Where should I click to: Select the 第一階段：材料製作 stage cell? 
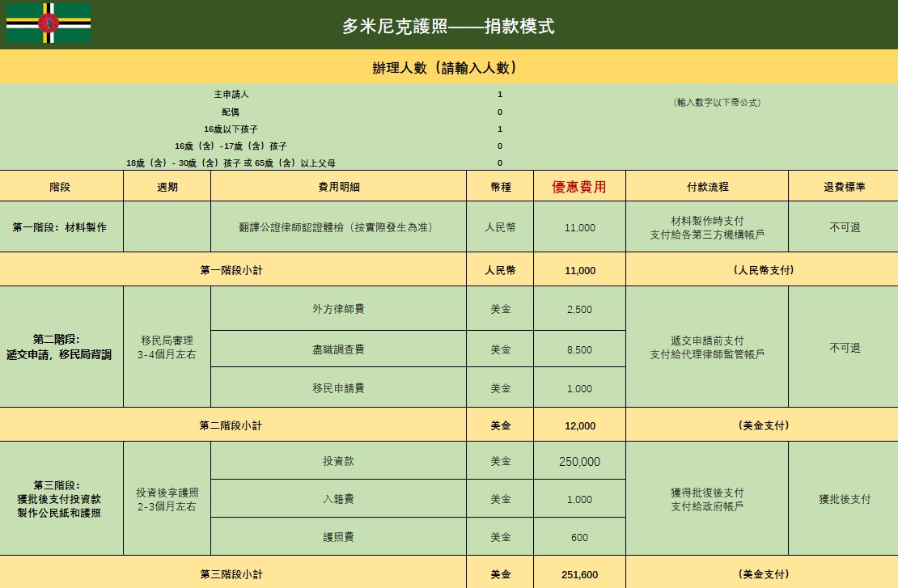point(60,227)
